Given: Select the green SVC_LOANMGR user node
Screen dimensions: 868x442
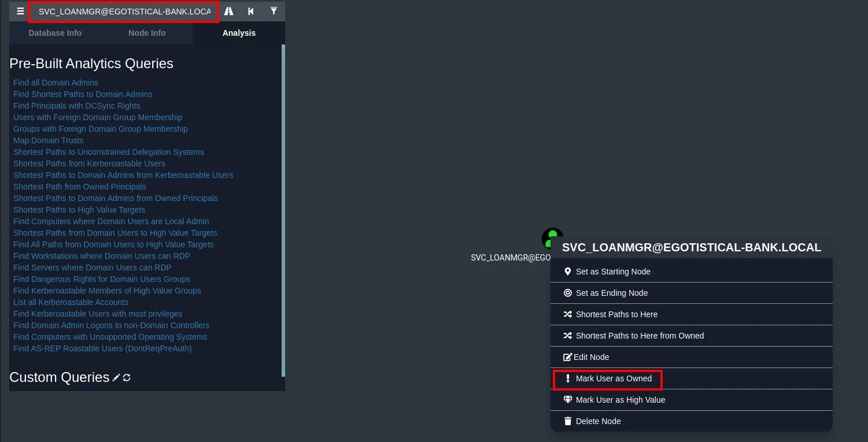Looking at the screenshot, I should pos(552,237).
